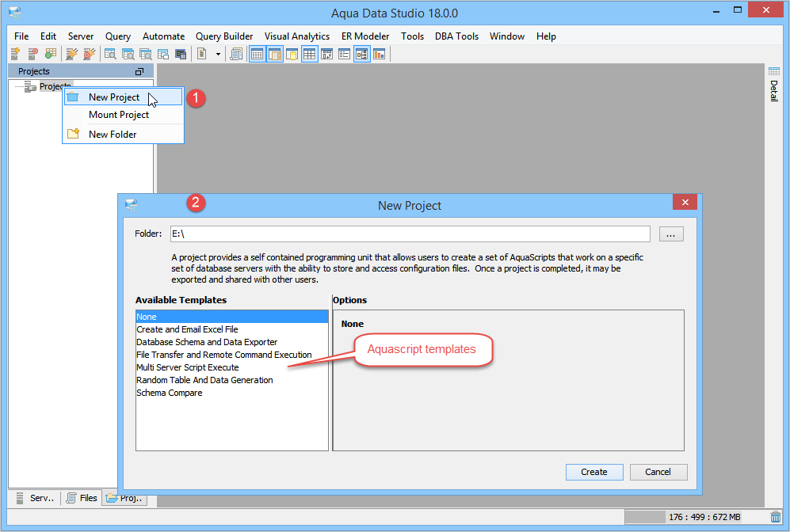Select Database Schema and Data Exporter template
This screenshot has height=532, width=790.
(231, 342)
